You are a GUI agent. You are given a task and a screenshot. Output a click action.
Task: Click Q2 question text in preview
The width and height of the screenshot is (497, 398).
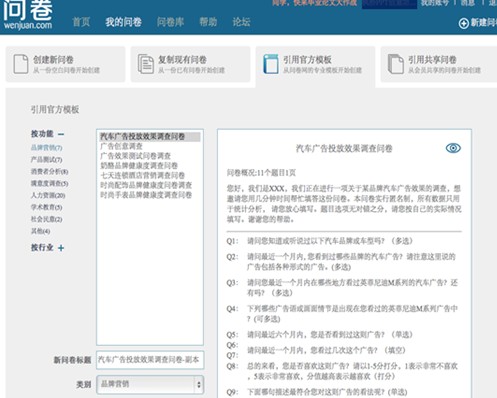coord(351,262)
